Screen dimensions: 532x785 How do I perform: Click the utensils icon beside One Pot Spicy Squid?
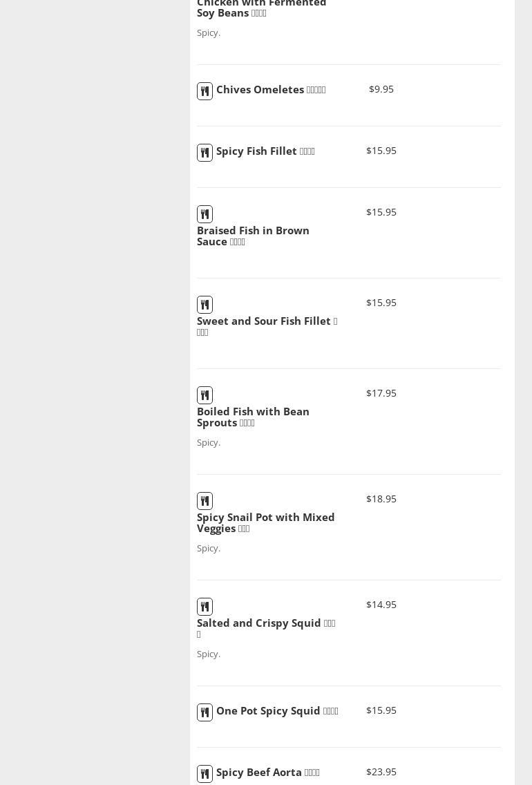coord(205,712)
